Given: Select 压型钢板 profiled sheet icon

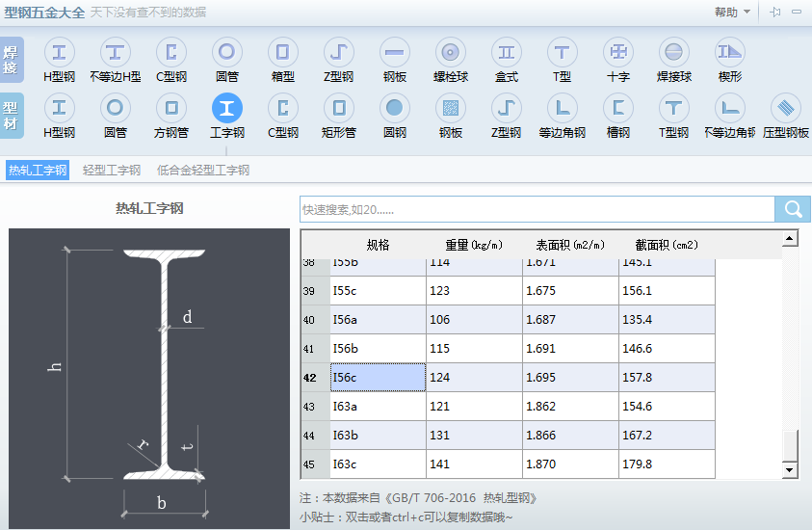Looking at the screenshot, I should point(786,108).
